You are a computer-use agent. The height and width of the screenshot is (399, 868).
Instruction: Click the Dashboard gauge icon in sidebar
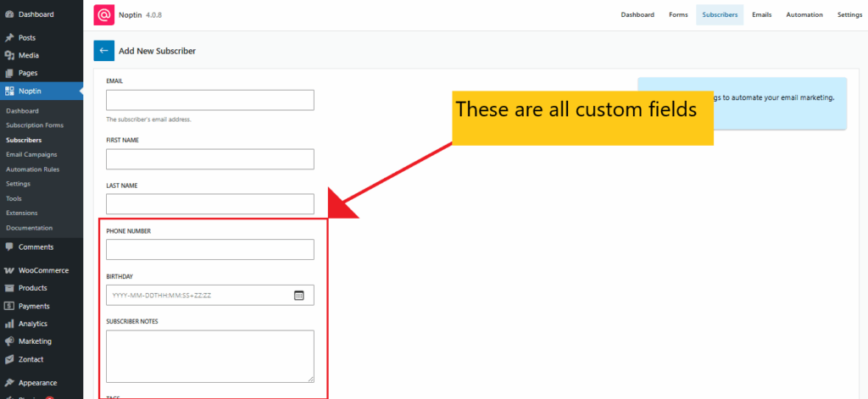[x=8, y=14]
